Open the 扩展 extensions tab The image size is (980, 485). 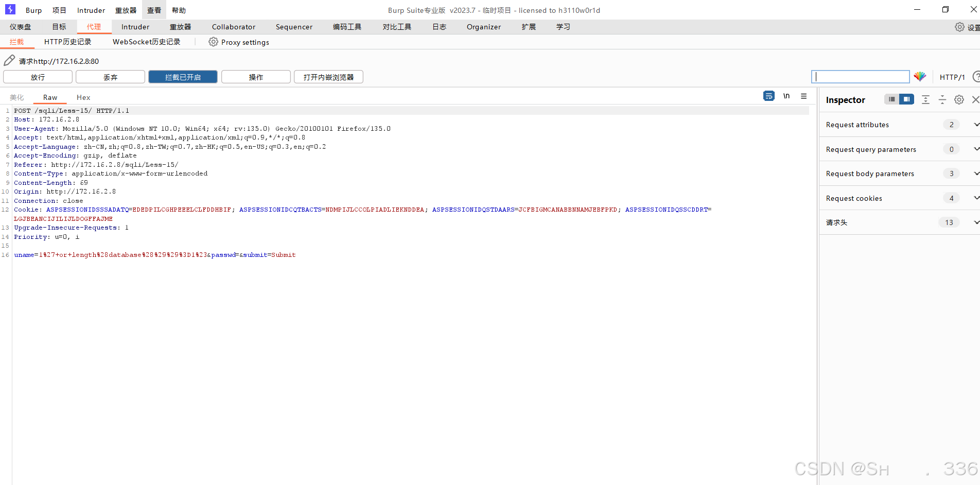point(529,27)
